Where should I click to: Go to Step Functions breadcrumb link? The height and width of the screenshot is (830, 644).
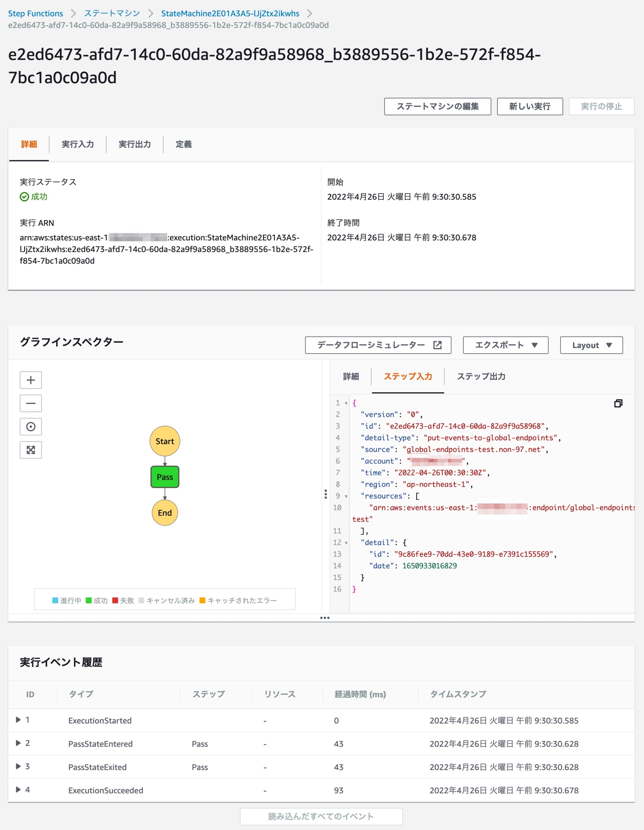36,13
